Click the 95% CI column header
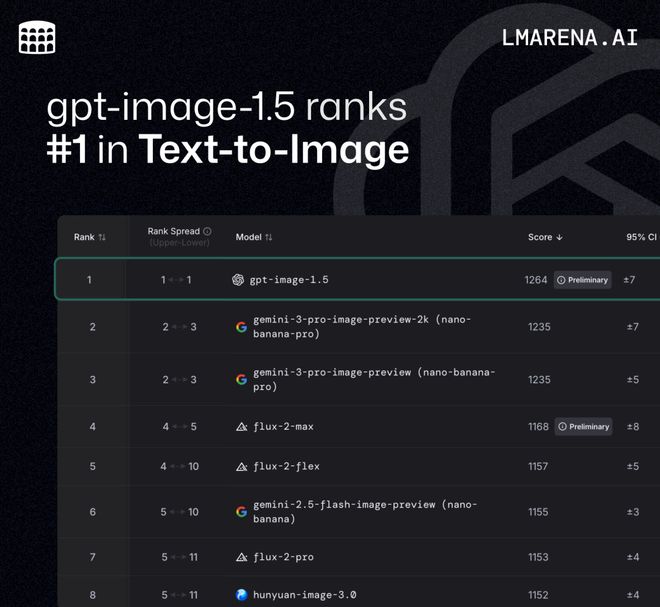Viewport: 660px width, 607px height. [640, 237]
